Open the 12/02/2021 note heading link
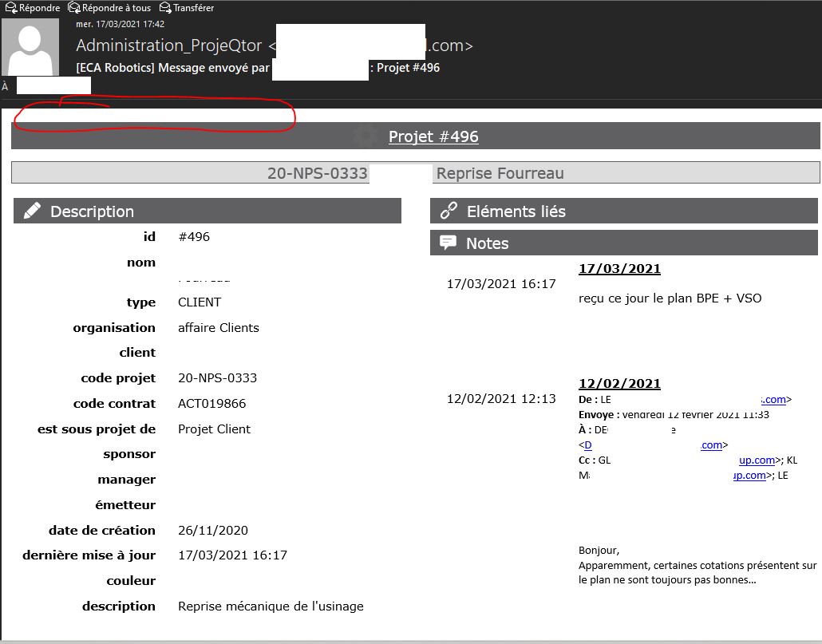This screenshot has width=822, height=644. coord(619,384)
